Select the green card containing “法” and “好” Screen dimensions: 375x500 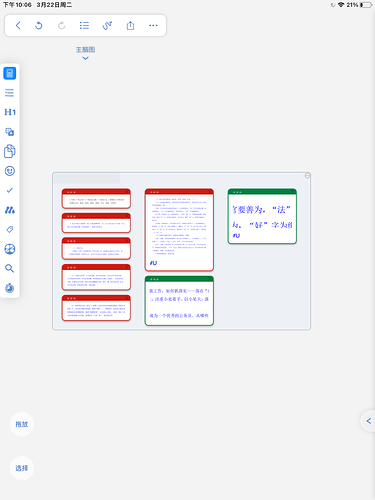click(262, 216)
